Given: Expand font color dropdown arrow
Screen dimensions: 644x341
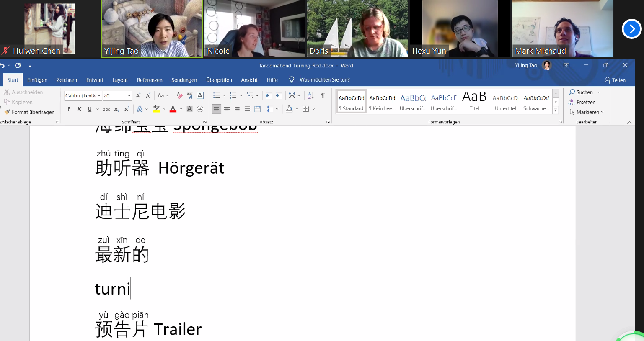Looking at the screenshot, I should click(181, 109).
